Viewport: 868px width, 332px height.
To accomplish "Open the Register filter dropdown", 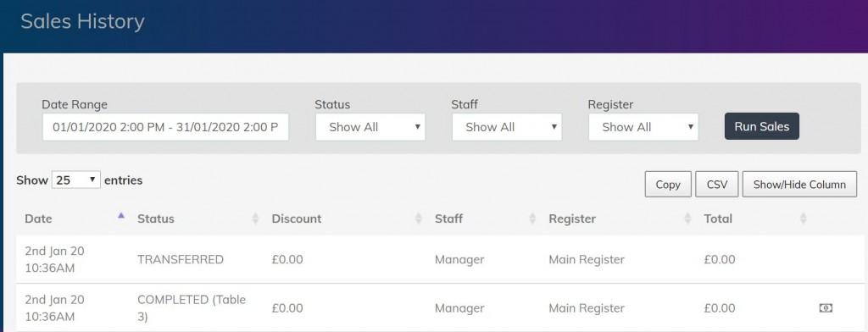I will tap(643, 127).
